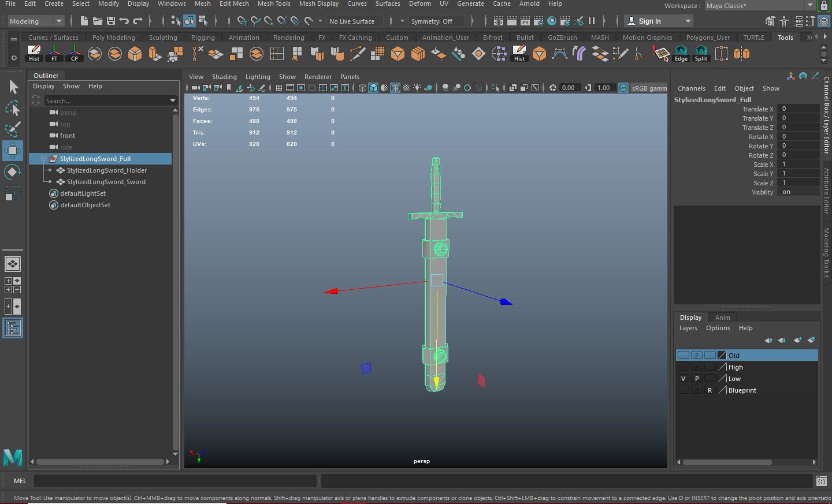Open the viewport Shading menu
This screenshot has width=832, height=504.
click(224, 77)
